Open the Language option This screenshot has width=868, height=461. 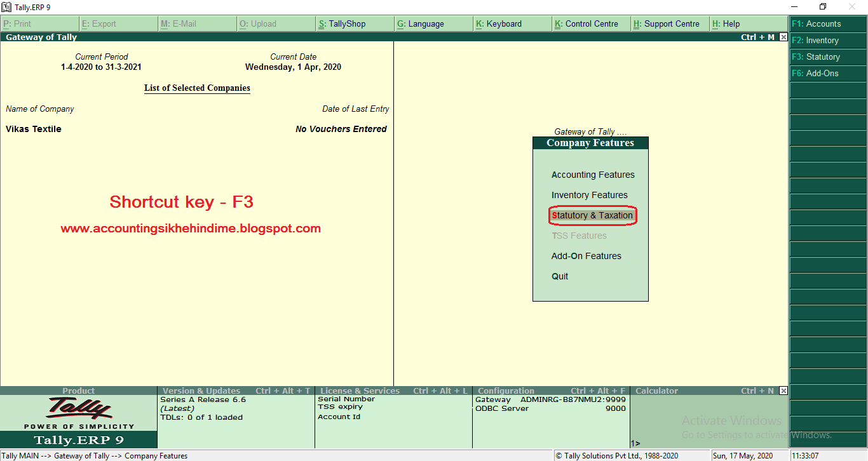tap(434, 23)
